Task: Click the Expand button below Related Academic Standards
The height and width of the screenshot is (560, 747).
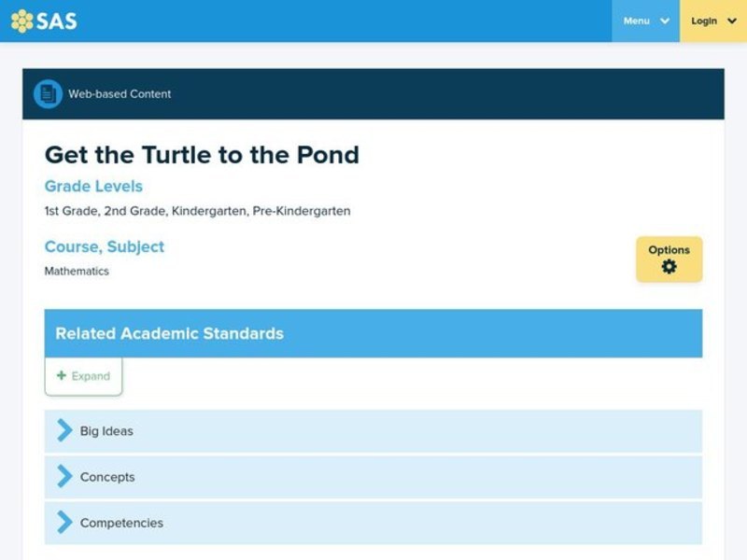Action: pyautogui.click(x=82, y=375)
